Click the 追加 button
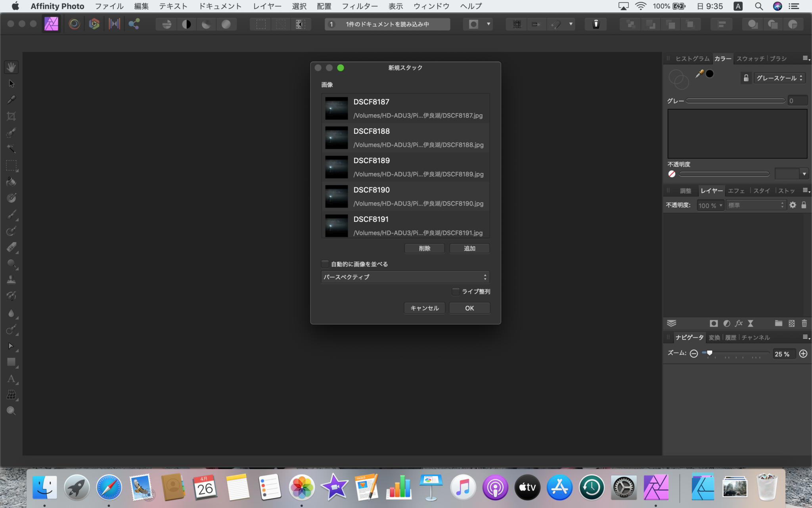The image size is (812, 508). (x=469, y=248)
